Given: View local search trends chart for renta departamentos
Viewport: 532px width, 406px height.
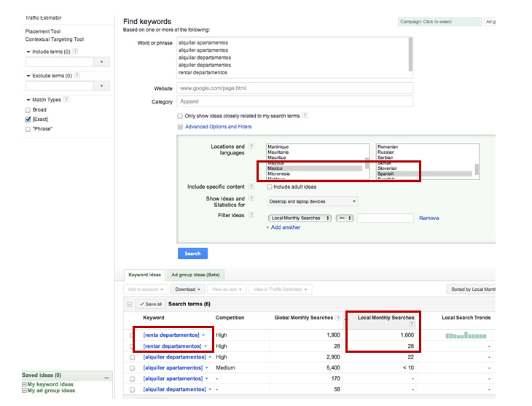Looking at the screenshot, I should pyautogui.click(x=466, y=335).
